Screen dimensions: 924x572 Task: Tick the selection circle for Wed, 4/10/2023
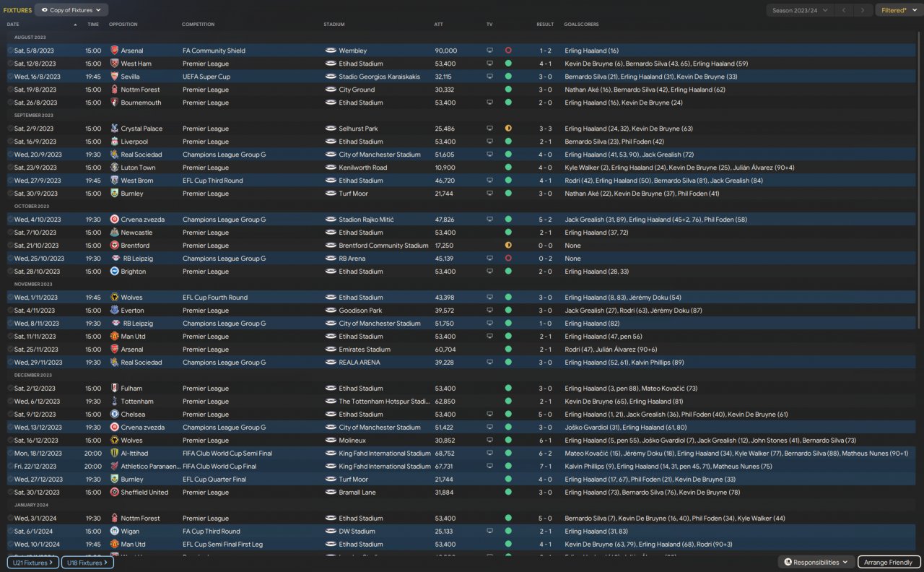point(10,220)
